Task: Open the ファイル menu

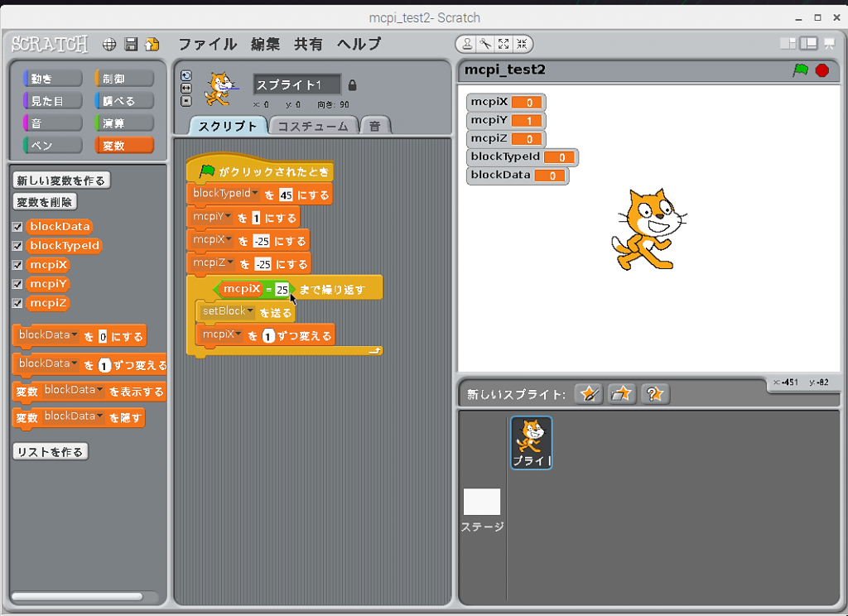Action: pyautogui.click(x=208, y=44)
